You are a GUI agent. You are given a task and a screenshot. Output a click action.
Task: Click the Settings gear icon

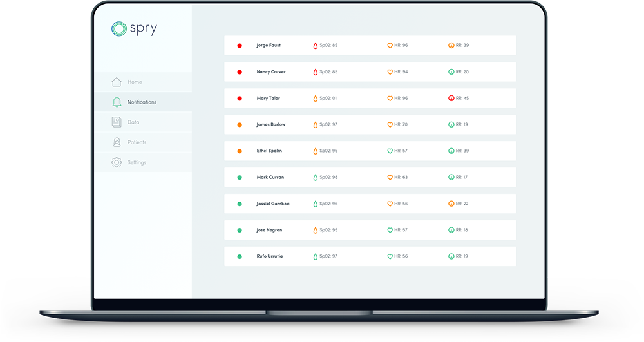[x=117, y=162]
